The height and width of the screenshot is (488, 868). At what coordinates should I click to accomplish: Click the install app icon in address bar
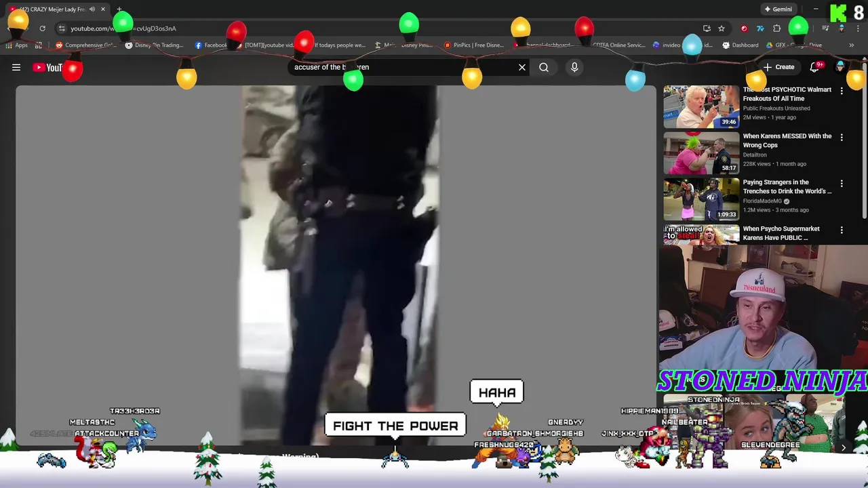707,28
